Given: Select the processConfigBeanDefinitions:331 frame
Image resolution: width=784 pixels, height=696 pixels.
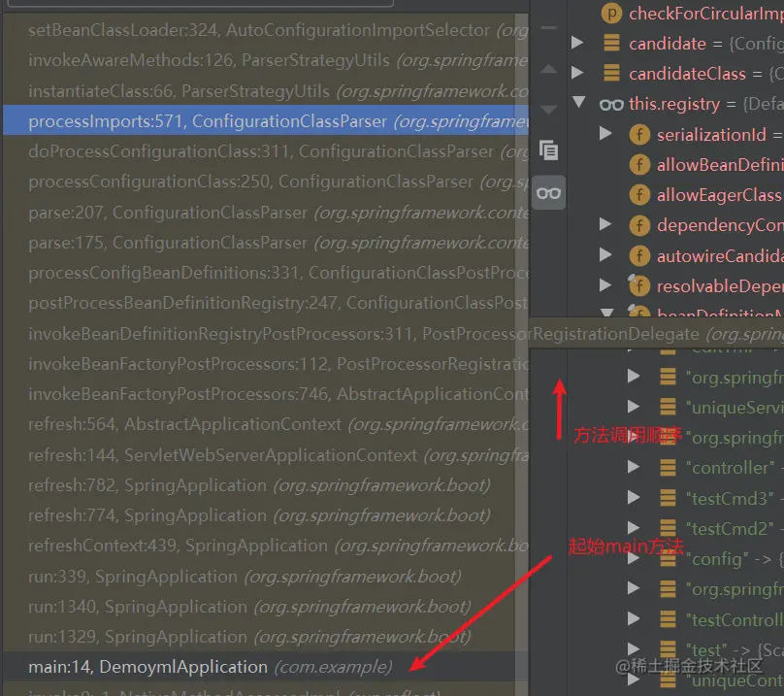Looking at the screenshot, I should point(266,273).
